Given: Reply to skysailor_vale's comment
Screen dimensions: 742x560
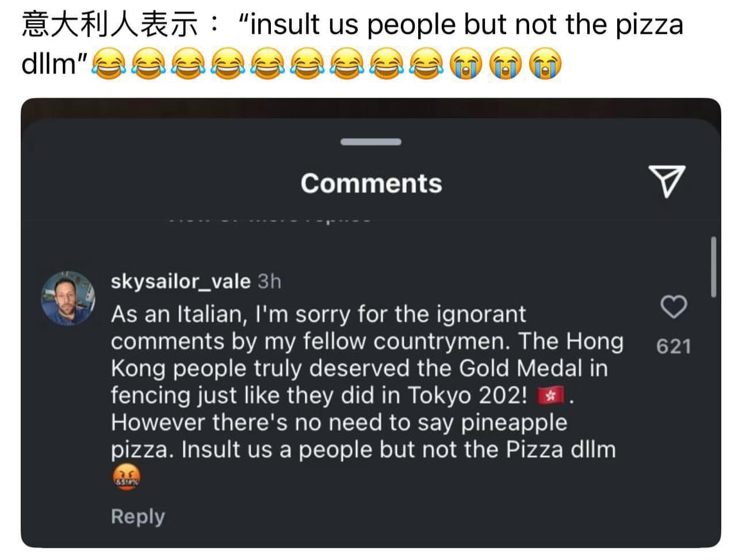Looking at the screenshot, I should [137, 516].
